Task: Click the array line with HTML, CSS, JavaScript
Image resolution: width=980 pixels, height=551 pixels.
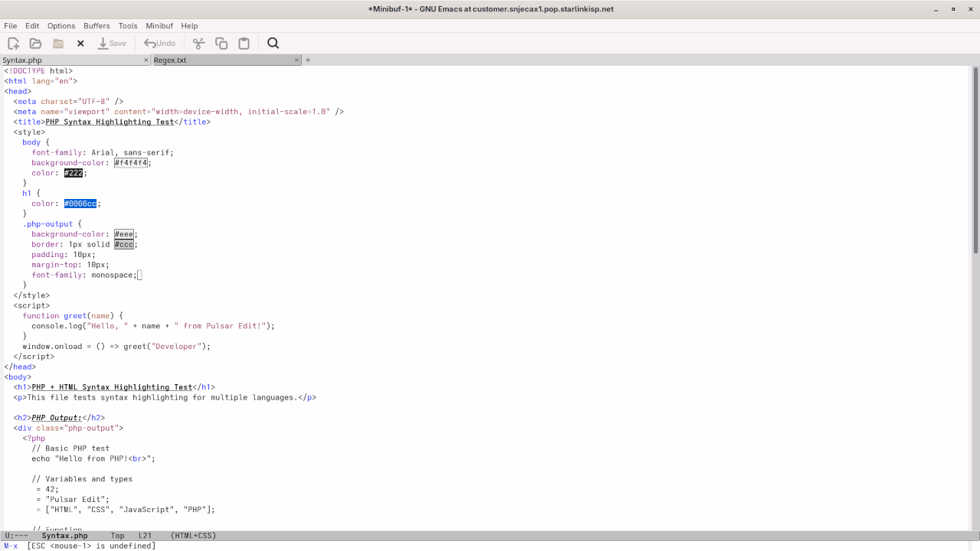Action: pyautogui.click(x=126, y=510)
